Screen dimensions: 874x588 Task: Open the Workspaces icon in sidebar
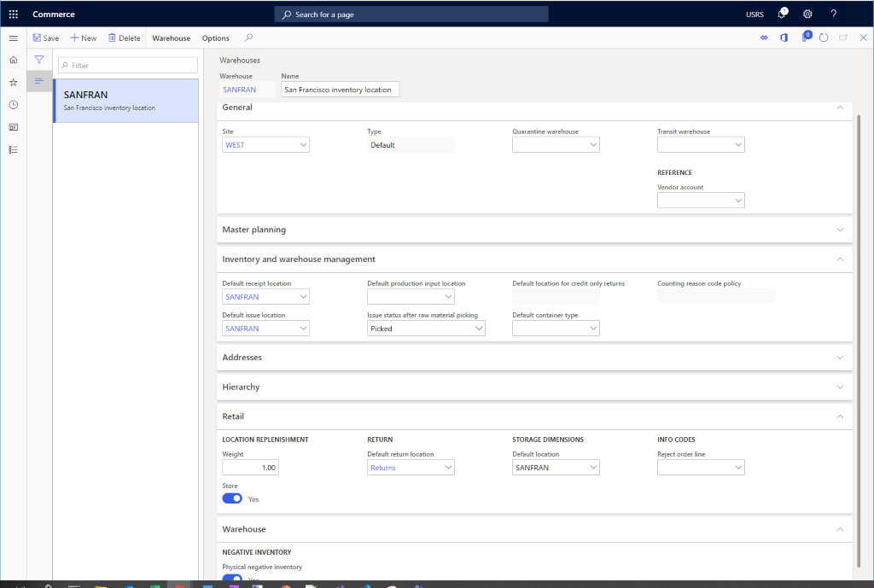(x=13, y=127)
